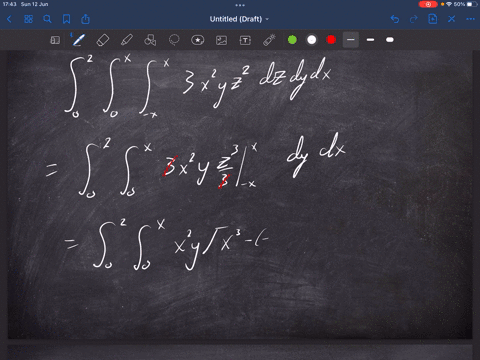The image size is (480, 360).
Task: Open the more options ellipsis menu
Action: click(470, 19)
